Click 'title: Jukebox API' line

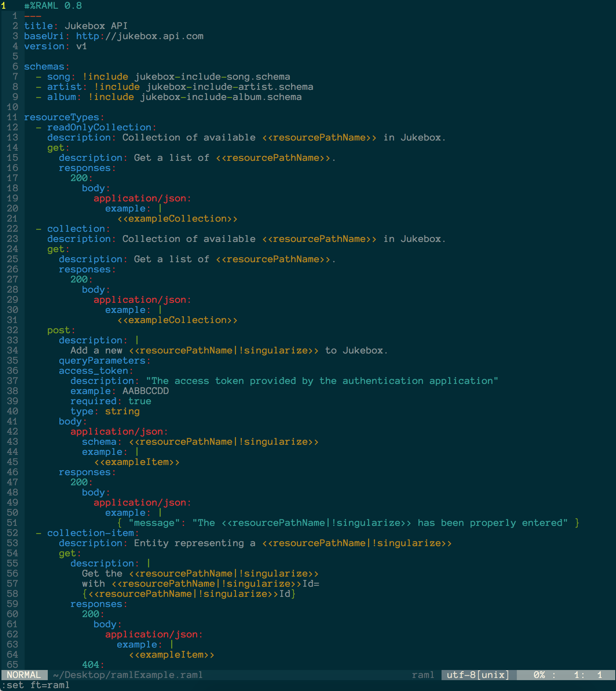(x=76, y=26)
